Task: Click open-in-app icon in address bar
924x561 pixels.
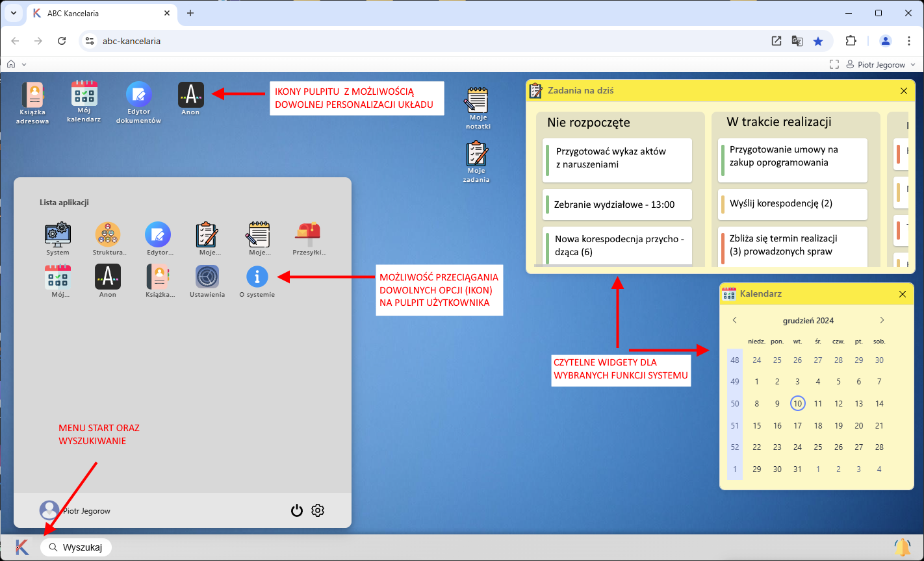Action: pyautogui.click(x=776, y=41)
